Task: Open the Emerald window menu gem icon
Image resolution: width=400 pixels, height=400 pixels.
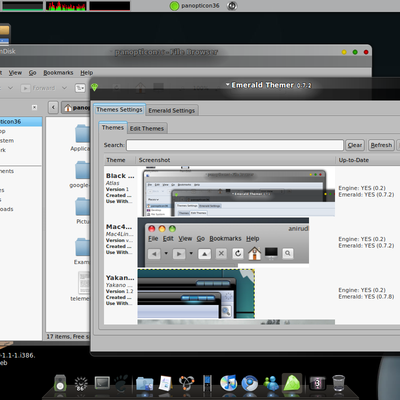Action: (x=95, y=87)
